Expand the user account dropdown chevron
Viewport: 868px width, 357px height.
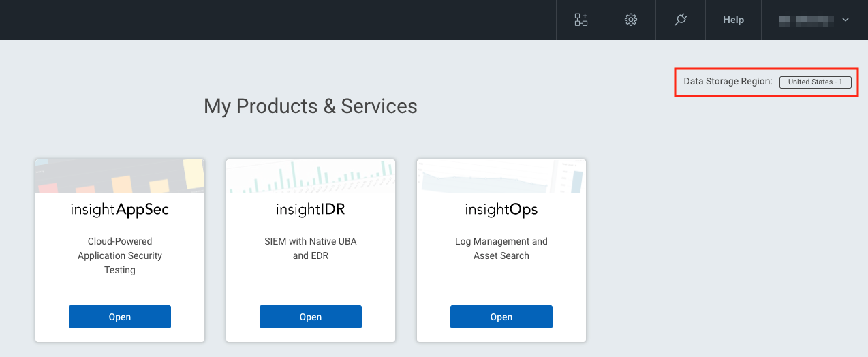point(846,20)
